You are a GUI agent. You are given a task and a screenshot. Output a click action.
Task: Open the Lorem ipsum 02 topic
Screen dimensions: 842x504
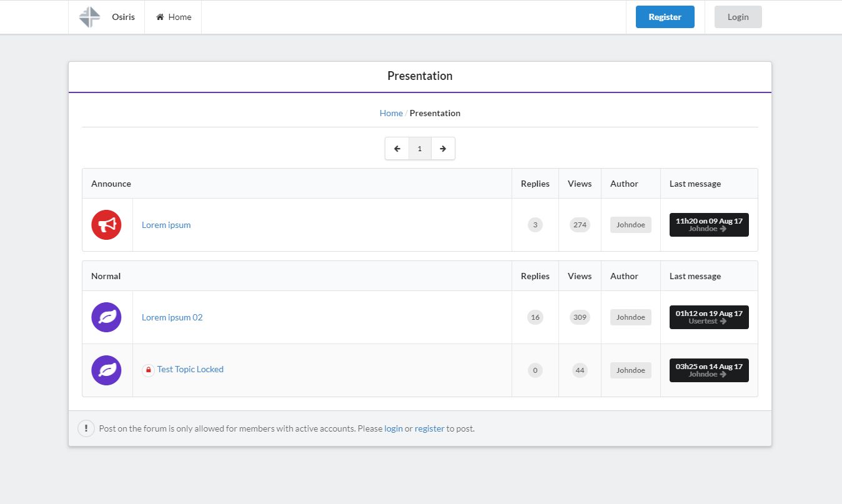[172, 317]
